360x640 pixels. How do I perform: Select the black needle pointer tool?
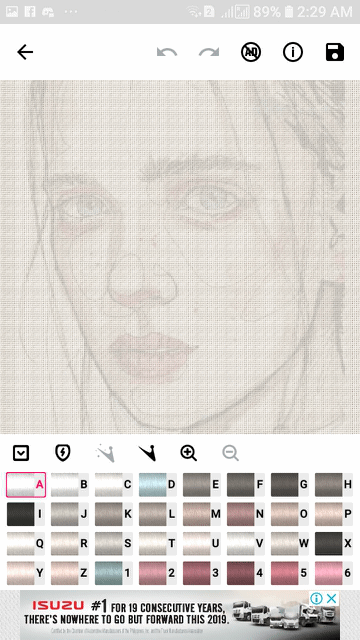(147, 453)
